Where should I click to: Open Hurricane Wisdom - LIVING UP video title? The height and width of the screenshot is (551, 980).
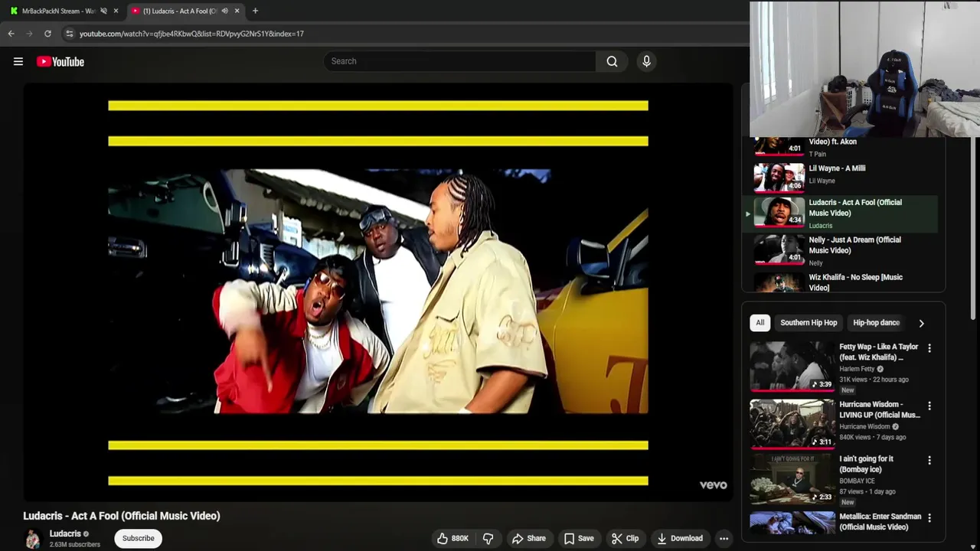(879, 409)
